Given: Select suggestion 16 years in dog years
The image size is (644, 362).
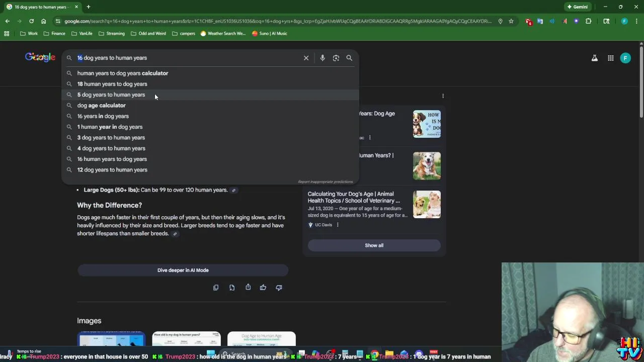Looking at the screenshot, I should pyautogui.click(x=210, y=116).
